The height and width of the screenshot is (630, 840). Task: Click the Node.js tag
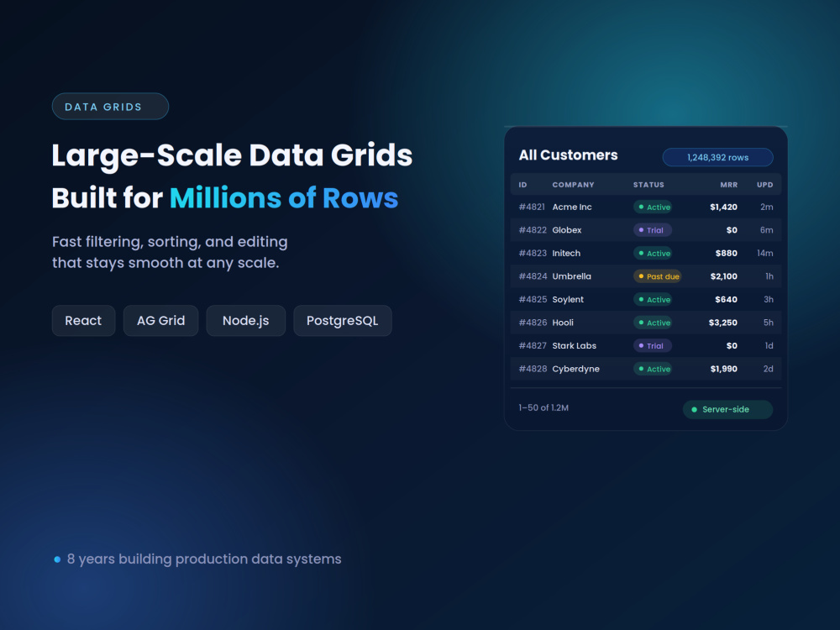pyautogui.click(x=246, y=321)
